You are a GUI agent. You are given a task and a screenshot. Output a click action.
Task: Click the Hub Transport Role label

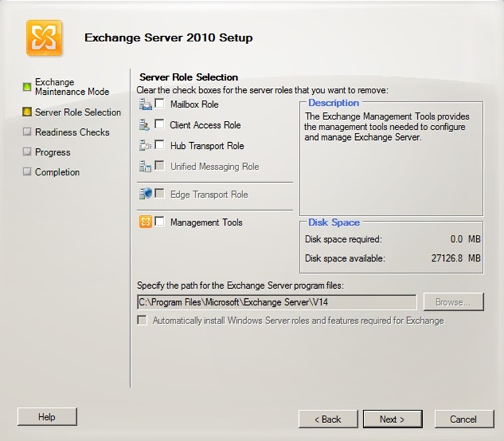click(x=207, y=146)
